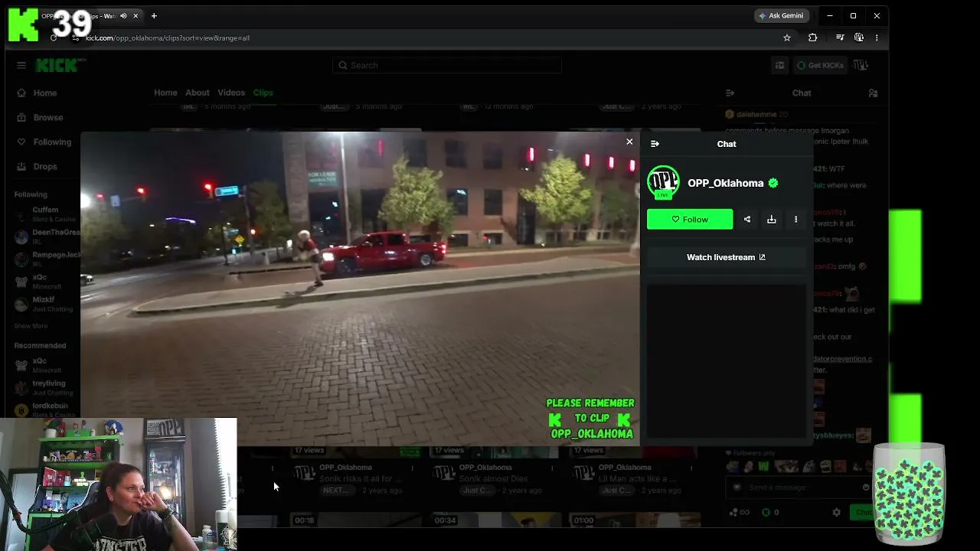Open the 00:34 clip thumbnail
Viewport: 980px width, 551px height.
489,520
